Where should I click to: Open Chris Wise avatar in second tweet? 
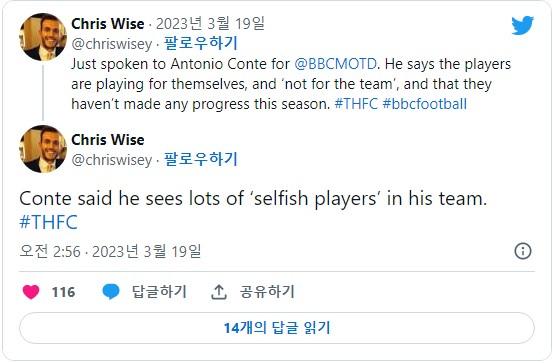click(43, 149)
